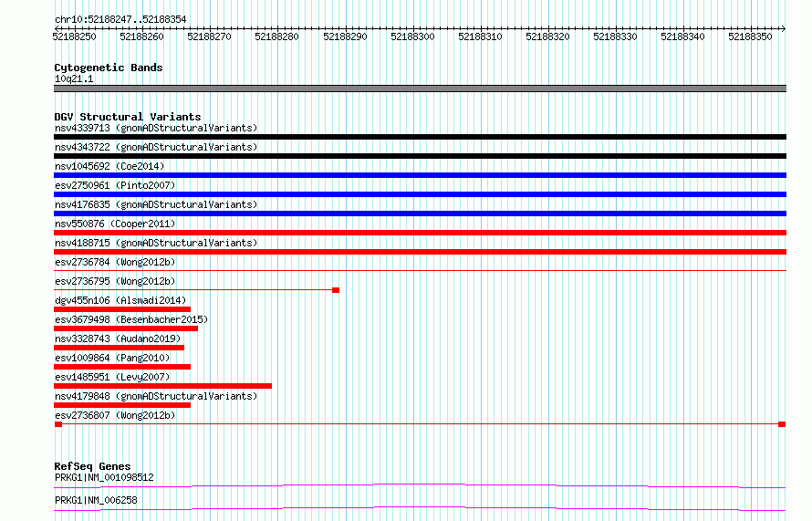Click the black bar under nsv4343722
812x521 pixels.
tap(420, 156)
